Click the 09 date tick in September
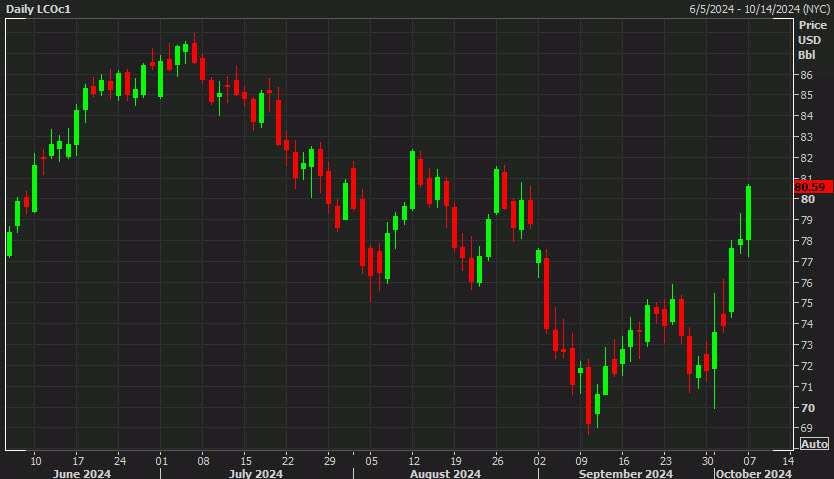 581,461
